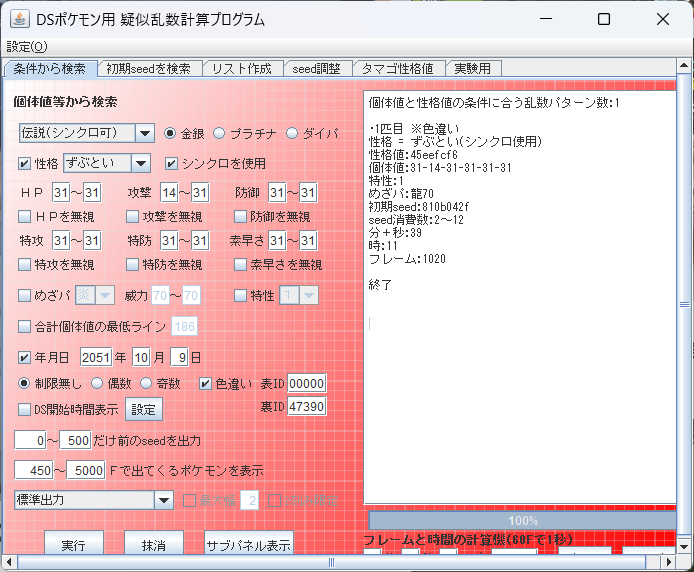The width and height of the screenshot is (694, 572).
Task: Click the frame end field showing 5000
Action: (86, 470)
